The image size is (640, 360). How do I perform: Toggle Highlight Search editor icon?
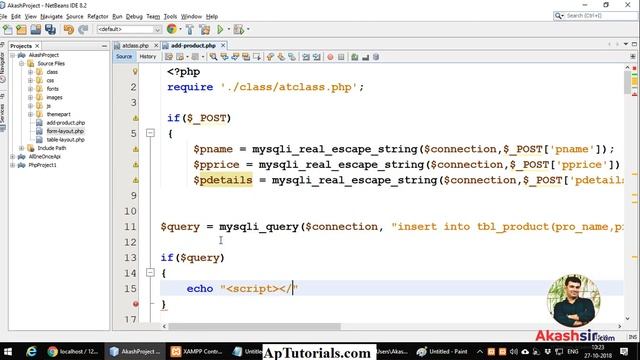246,57
